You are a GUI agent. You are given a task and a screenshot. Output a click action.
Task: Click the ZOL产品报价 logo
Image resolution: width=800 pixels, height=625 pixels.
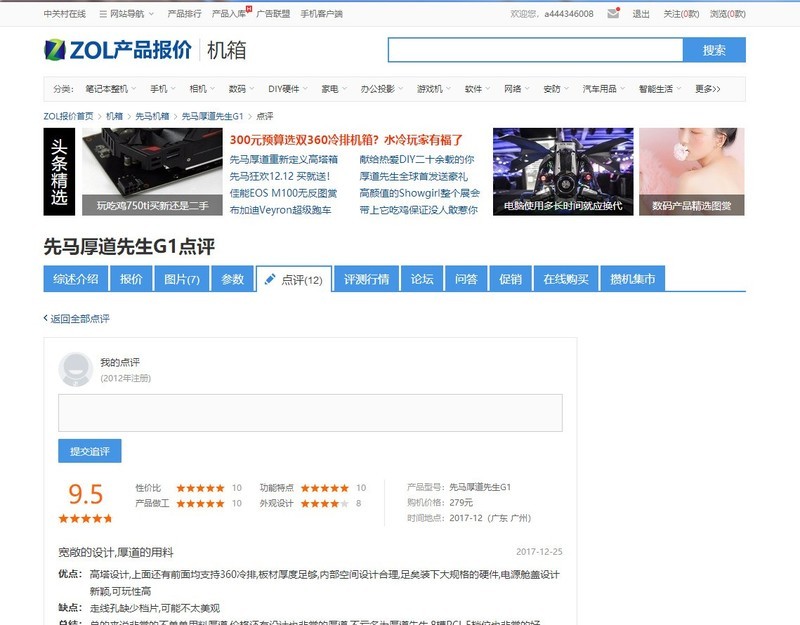coord(118,50)
